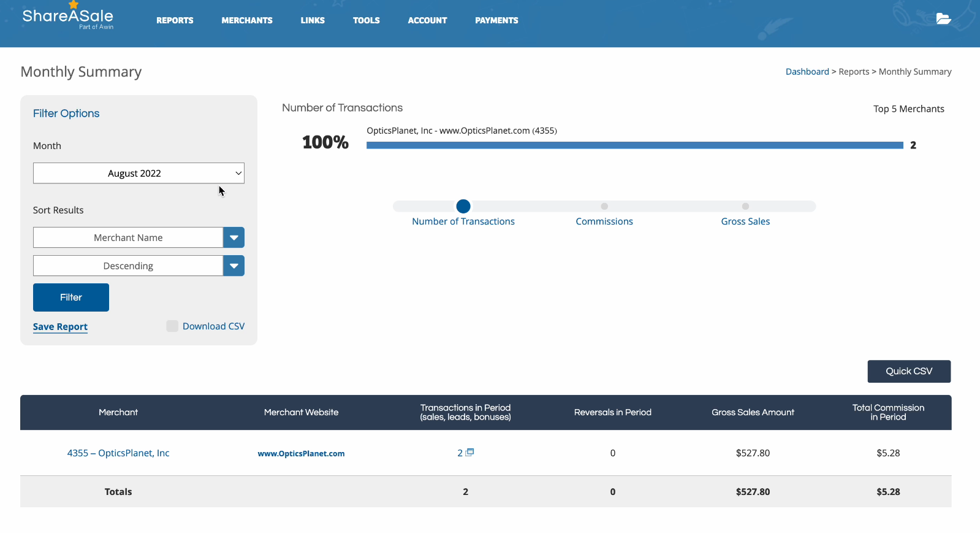Screen dimensions: 980x533
Task: Open the PAYMENTS menu
Action: pyautogui.click(x=496, y=20)
